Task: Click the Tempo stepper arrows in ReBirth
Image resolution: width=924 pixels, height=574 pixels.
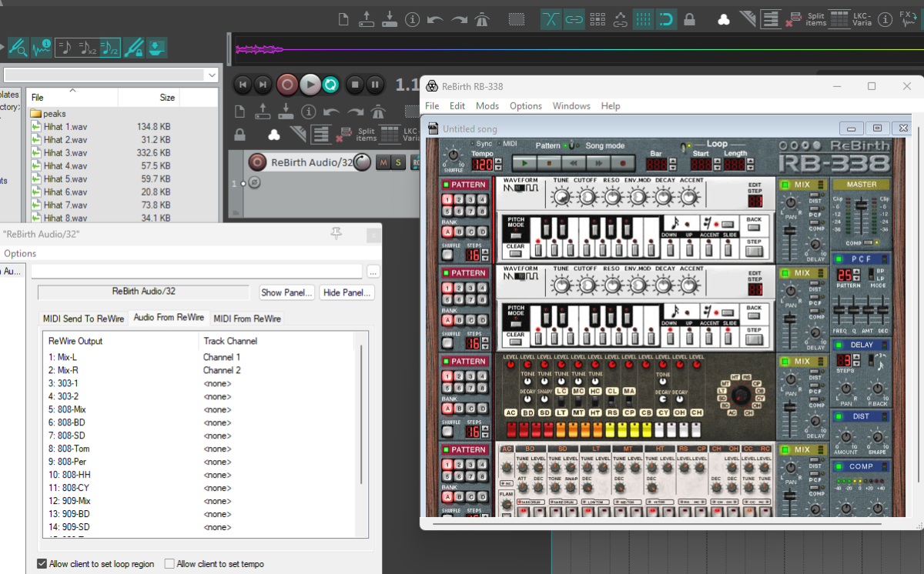Action: [498, 164]
